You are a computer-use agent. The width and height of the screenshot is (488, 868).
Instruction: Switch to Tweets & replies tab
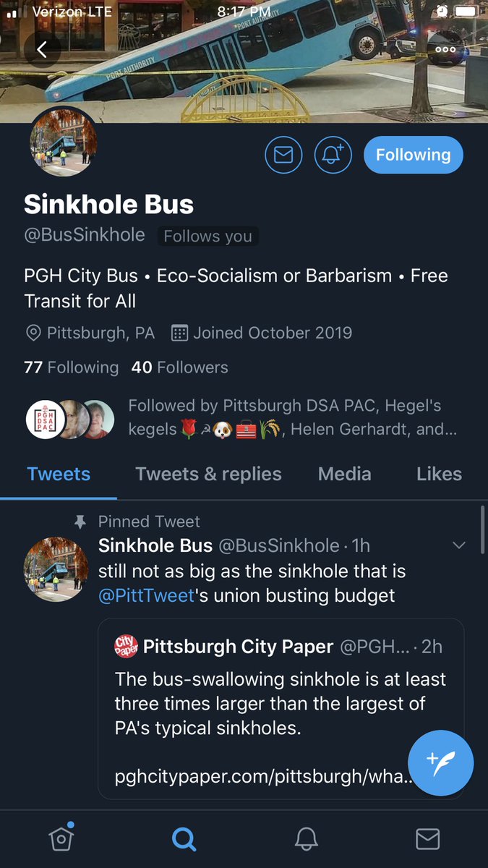pos(208,474)
